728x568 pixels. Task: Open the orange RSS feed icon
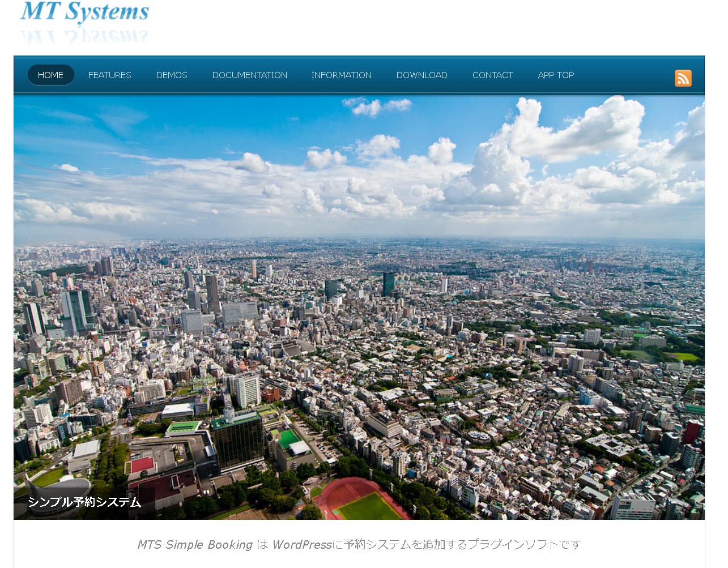point(683,78)
